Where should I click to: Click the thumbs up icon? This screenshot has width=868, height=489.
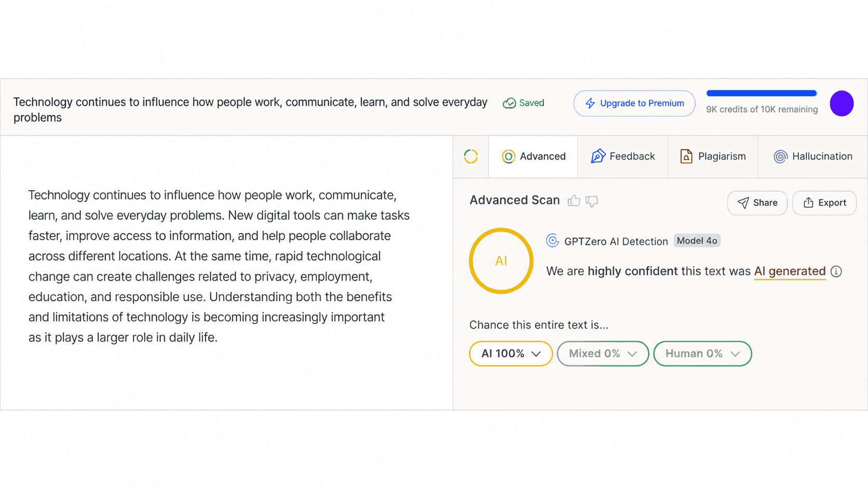(x=574, y=201)
